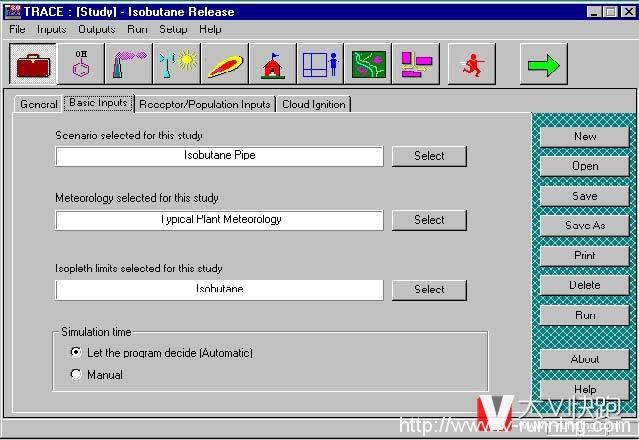Click the Help button in side panel
The image size is (639, 440).
tap(585, 389)
